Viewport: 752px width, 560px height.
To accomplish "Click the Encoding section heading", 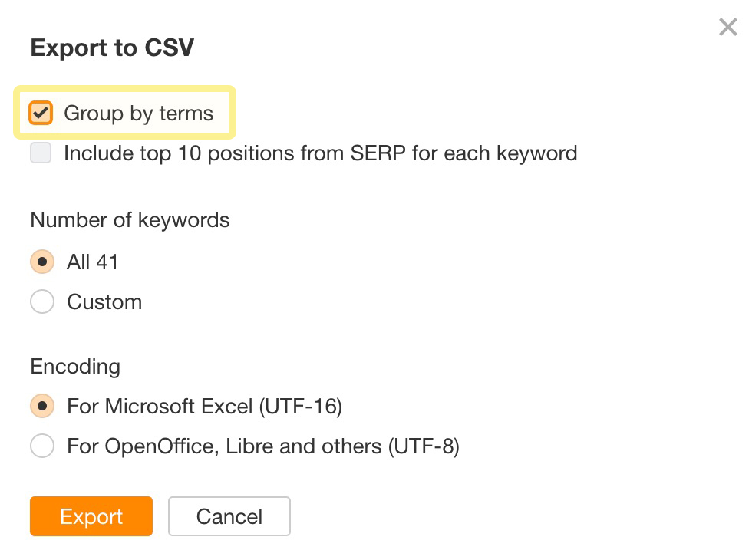I will pyautogui.click(x=74, y=367).
